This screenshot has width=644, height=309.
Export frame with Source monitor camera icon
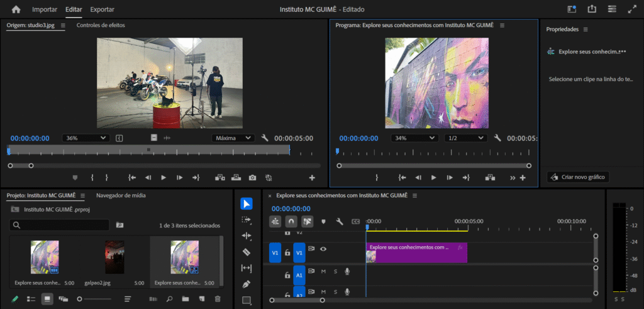[252, 178]
